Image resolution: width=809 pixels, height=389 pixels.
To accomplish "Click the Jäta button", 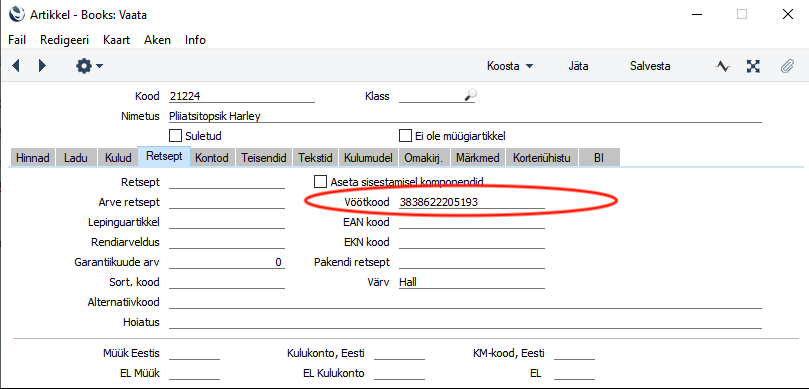I will coord(578,66).
